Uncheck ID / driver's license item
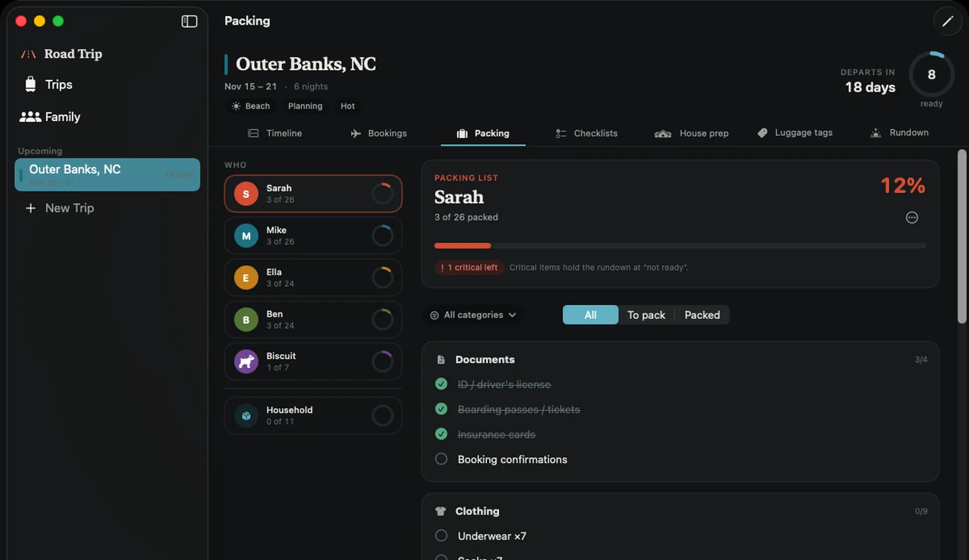969x560 pixels. coord(442,384)
